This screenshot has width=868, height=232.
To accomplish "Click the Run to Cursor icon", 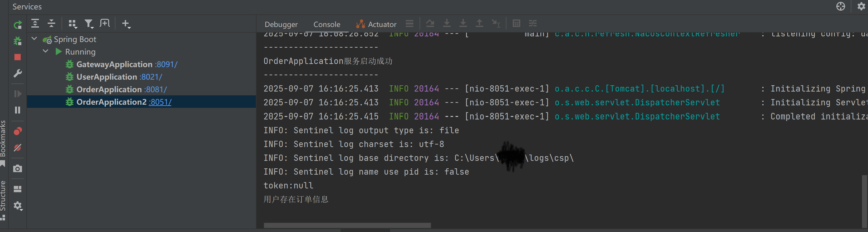I will point(496,23).
